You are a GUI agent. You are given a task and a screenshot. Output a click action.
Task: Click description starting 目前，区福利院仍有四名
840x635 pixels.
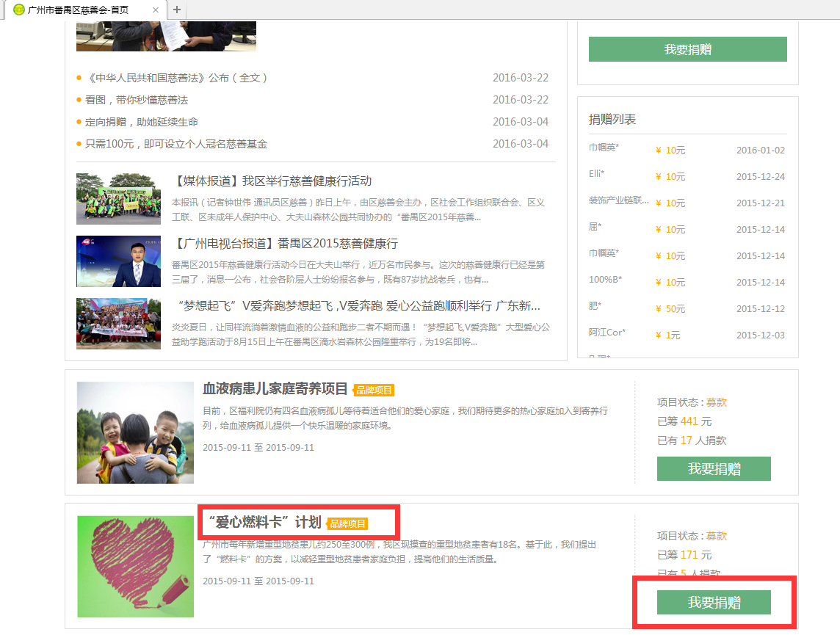(405, 418)
